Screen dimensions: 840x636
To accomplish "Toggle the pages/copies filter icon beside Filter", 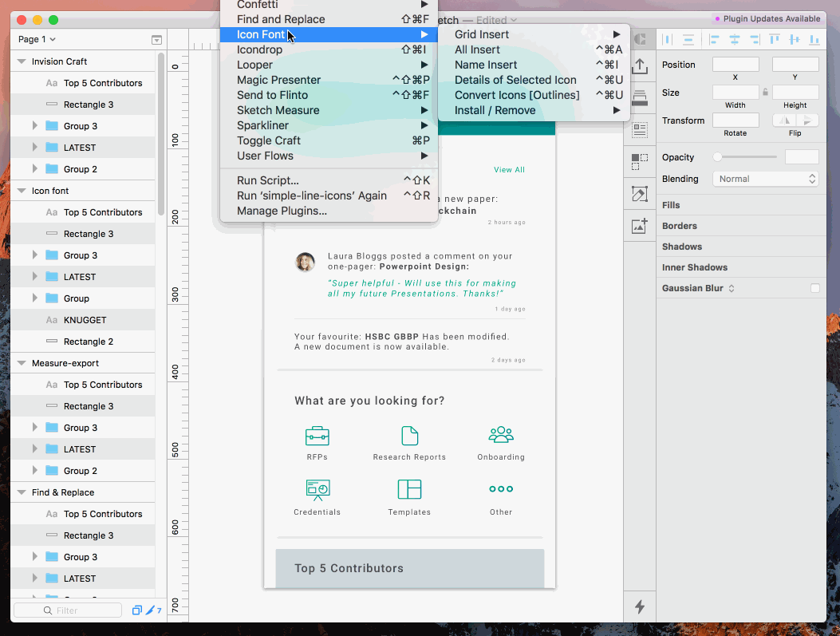I will click(x=137, y=610).
